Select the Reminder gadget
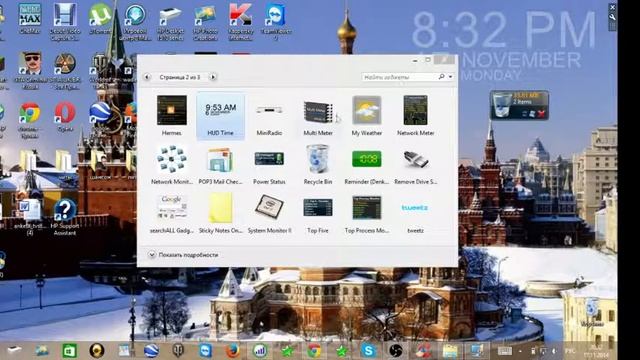Image resolution: width=640 pixels, height=360 pixels. 367,165
